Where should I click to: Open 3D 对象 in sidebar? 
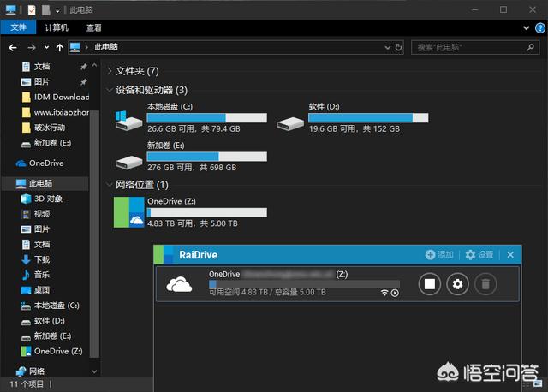(42, 199)
